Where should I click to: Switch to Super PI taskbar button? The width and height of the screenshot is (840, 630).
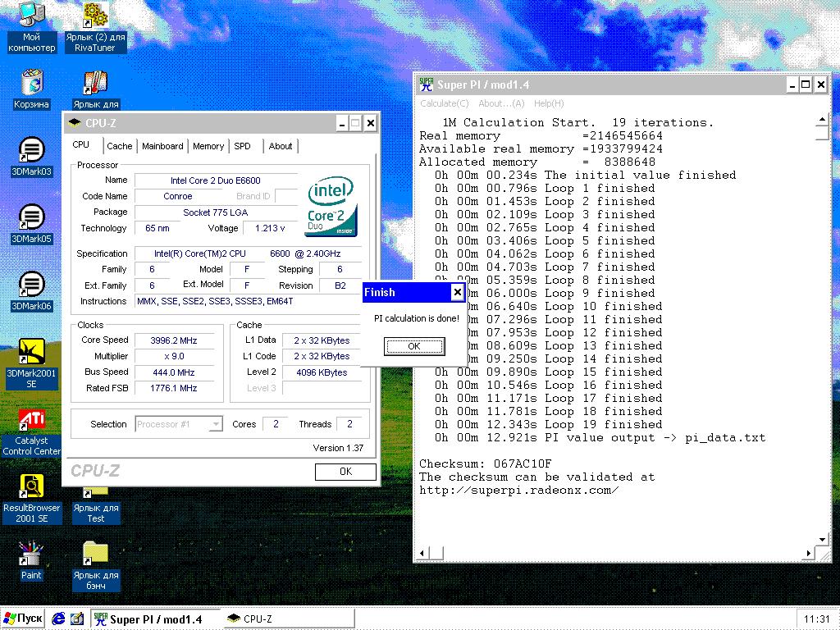155,619
